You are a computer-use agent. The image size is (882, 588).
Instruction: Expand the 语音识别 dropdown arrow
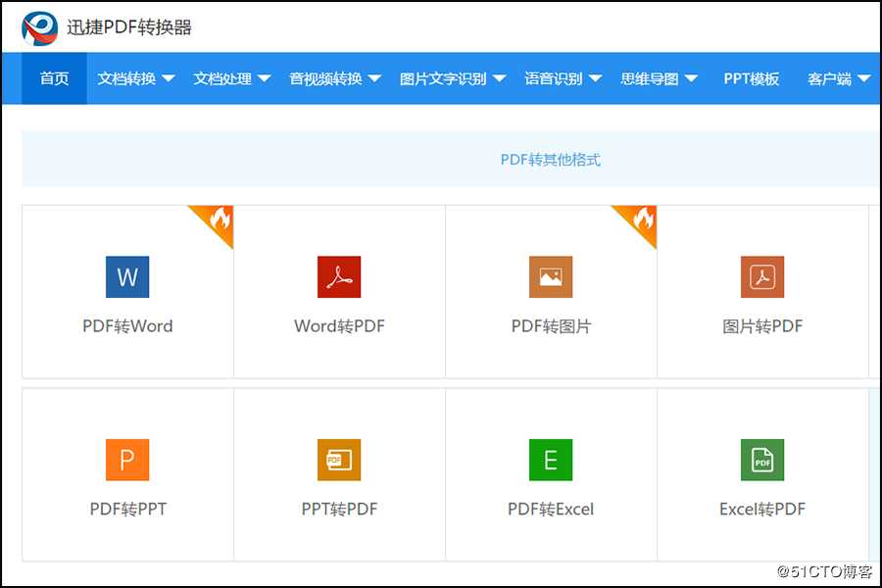[x=596, y=78]
